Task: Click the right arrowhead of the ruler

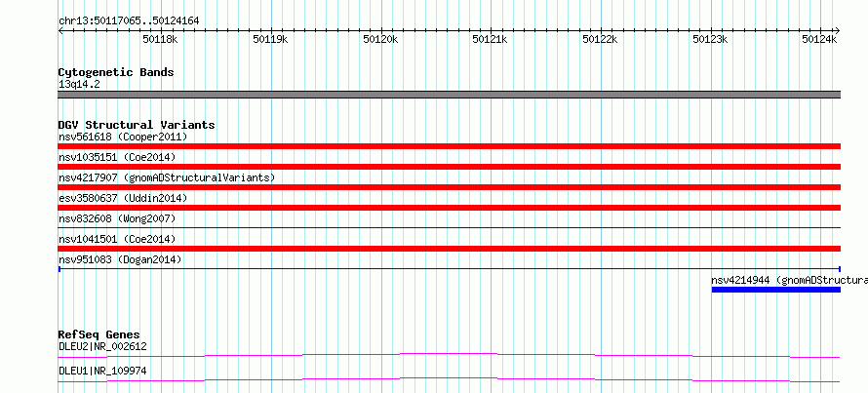Action: coord(837,30)
